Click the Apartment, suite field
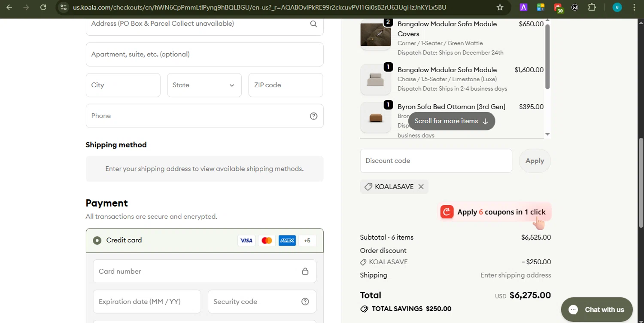The height and width of the screenshot is (323, 644). [204, 54]
